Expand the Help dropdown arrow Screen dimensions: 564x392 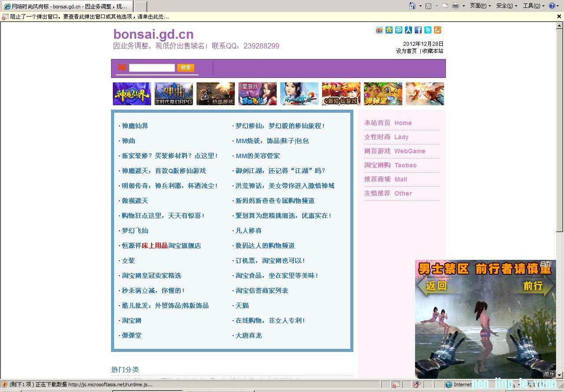[558, 6]
